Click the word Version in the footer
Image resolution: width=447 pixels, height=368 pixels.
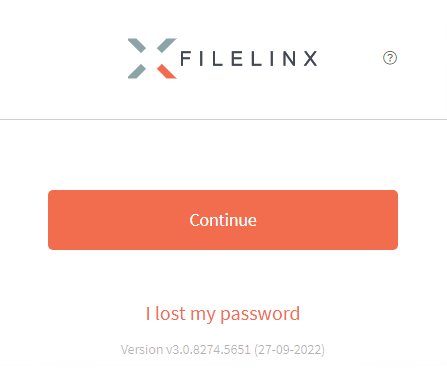[142, 350]
